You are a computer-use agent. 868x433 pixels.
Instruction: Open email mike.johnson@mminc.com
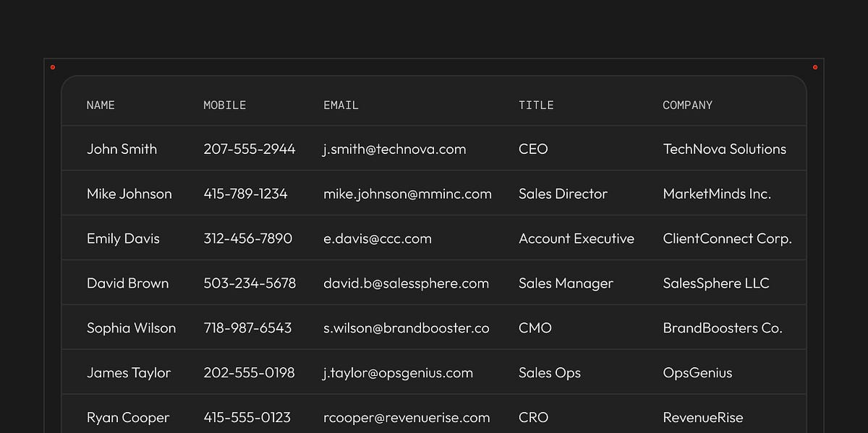point(407,194)
